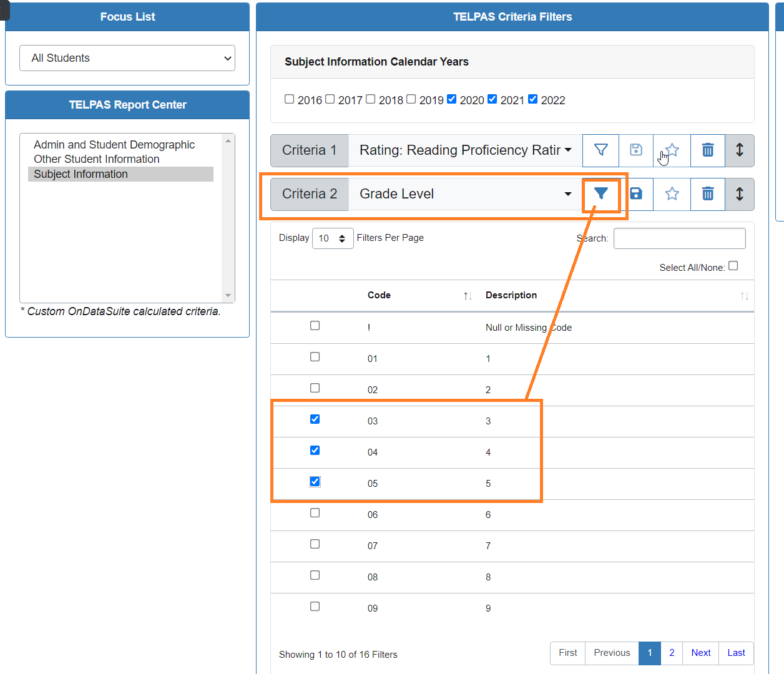This screenshot has width=784, height=674.
Task: Open the Focus List All Students dropdown
Action: 127,58
